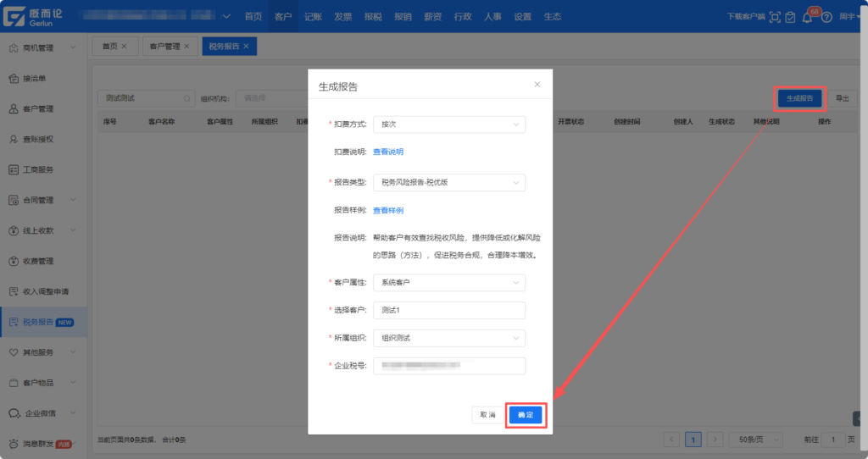Click the 工商服务 sidebar icon
This screenshot has width=868, height=459.
tap(14, 169)
